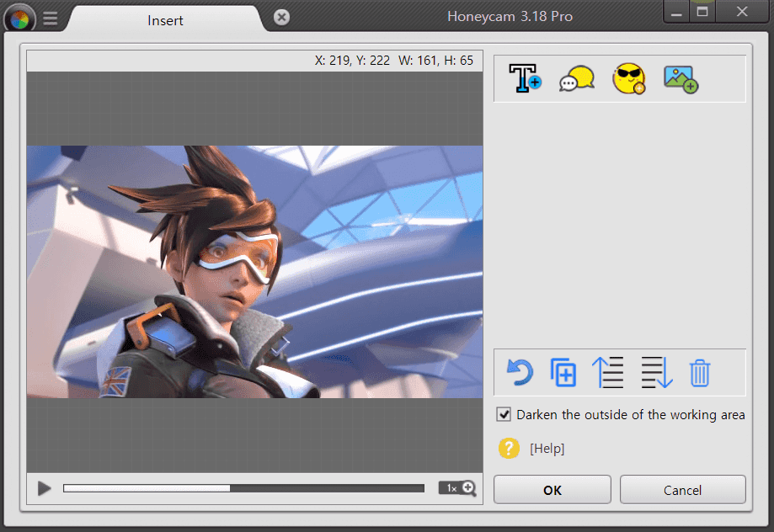Open the Help link
The image size is (774, 532).
547,449
